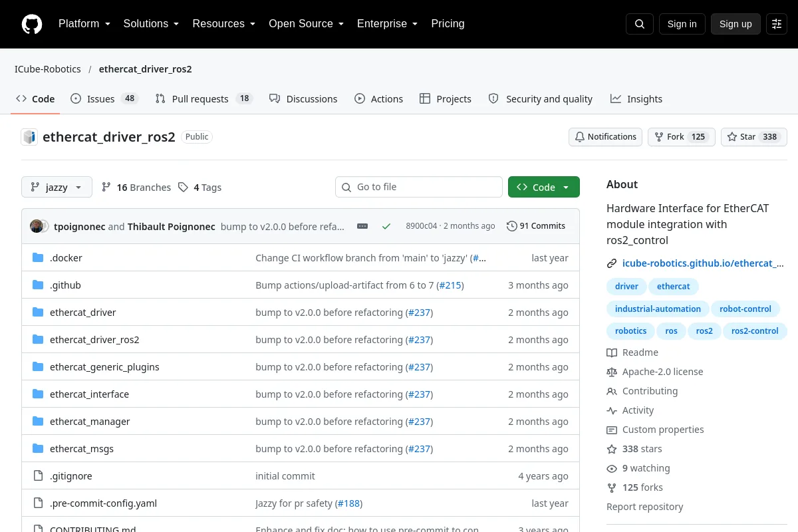Switch to the Insights tab
This screenshot has height=532, width=798.
(x=636, y=98)
